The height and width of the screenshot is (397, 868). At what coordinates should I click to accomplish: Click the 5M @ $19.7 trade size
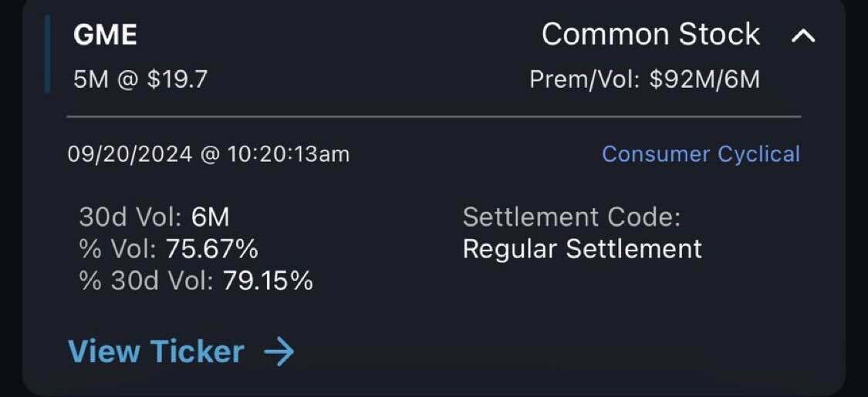click(140, 79)
